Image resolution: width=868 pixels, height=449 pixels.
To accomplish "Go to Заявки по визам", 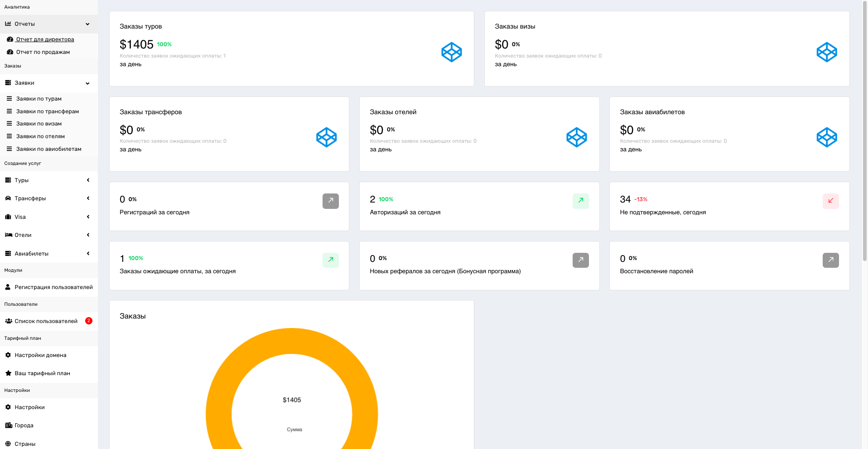I will coord(39,124).
